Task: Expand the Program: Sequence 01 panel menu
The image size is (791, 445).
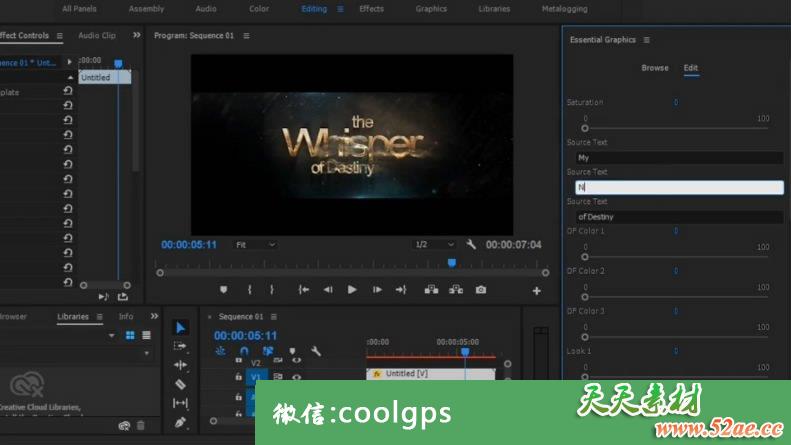Action: 246,36
